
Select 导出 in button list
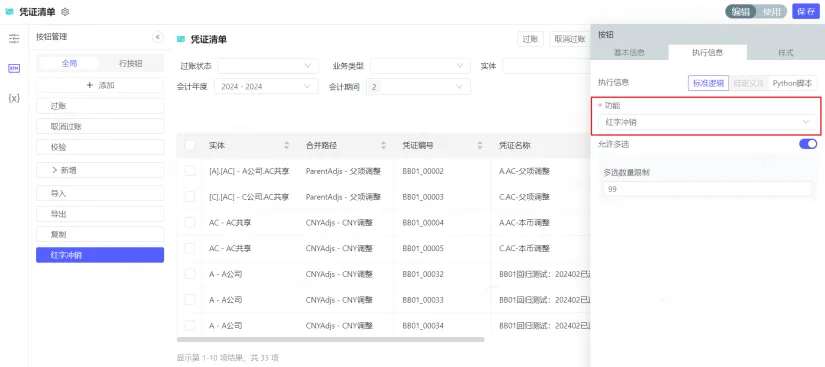click(x=100, y=214)
